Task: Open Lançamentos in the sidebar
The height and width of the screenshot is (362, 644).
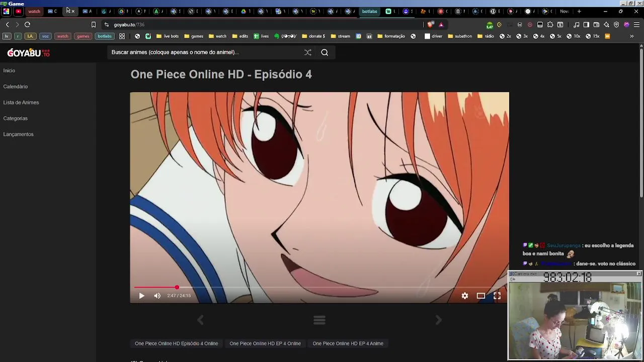Action: 19,134
